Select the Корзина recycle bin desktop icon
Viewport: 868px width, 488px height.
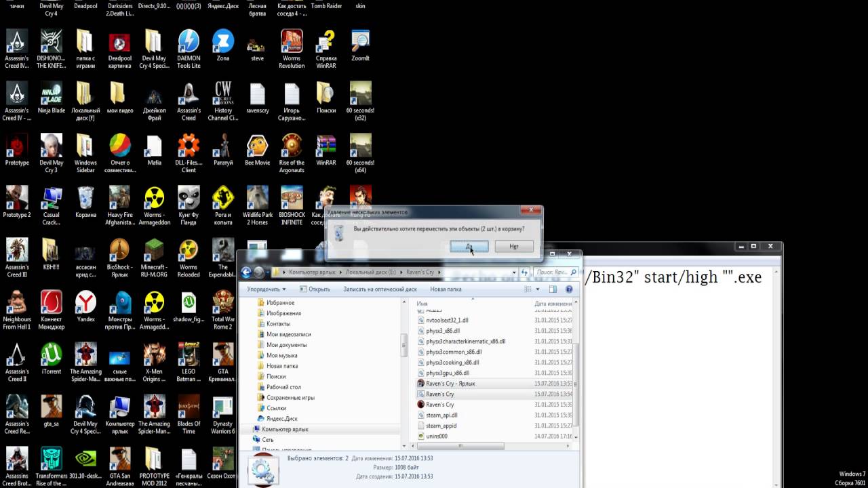tap(85, 203)
